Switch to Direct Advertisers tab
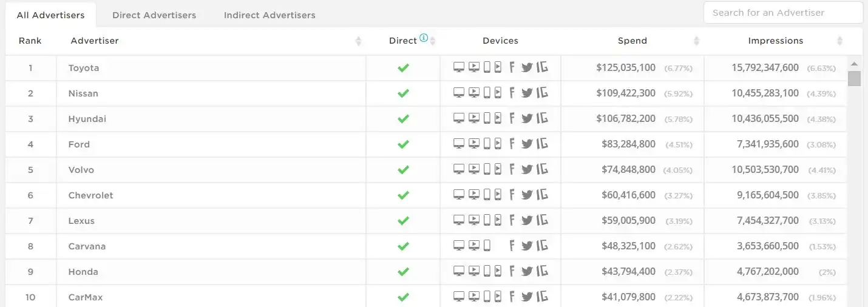 [x=154, y=15]
